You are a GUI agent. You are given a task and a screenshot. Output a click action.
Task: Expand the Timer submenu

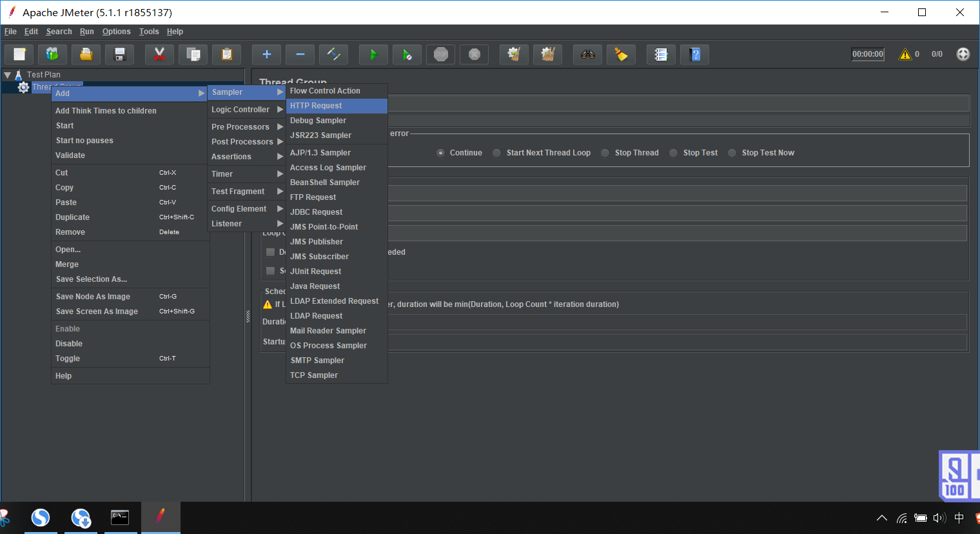click(246, 174)
